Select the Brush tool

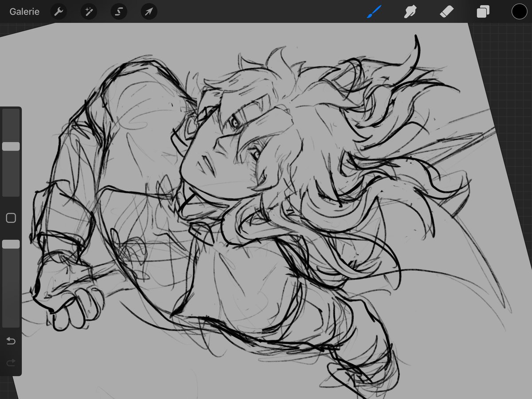(x=374, y=12)
